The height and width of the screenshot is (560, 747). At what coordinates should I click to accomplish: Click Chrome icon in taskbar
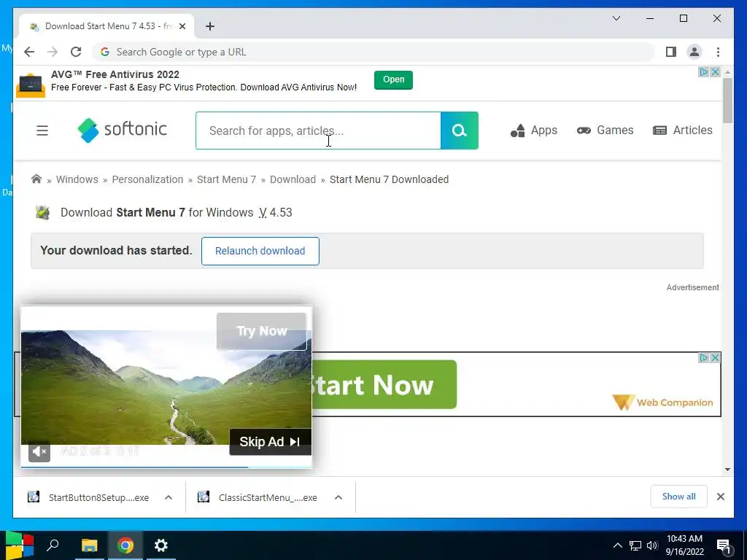click(x=125, y=545)
